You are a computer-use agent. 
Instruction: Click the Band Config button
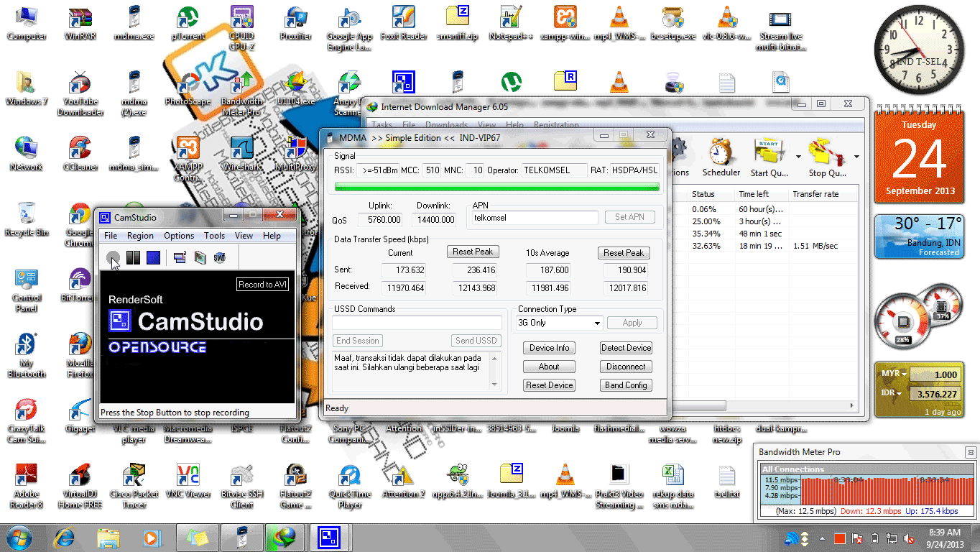coord(626,385)
